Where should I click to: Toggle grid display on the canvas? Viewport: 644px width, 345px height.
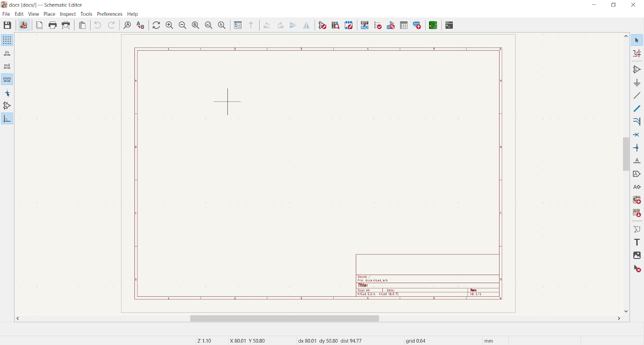[7, 40]
